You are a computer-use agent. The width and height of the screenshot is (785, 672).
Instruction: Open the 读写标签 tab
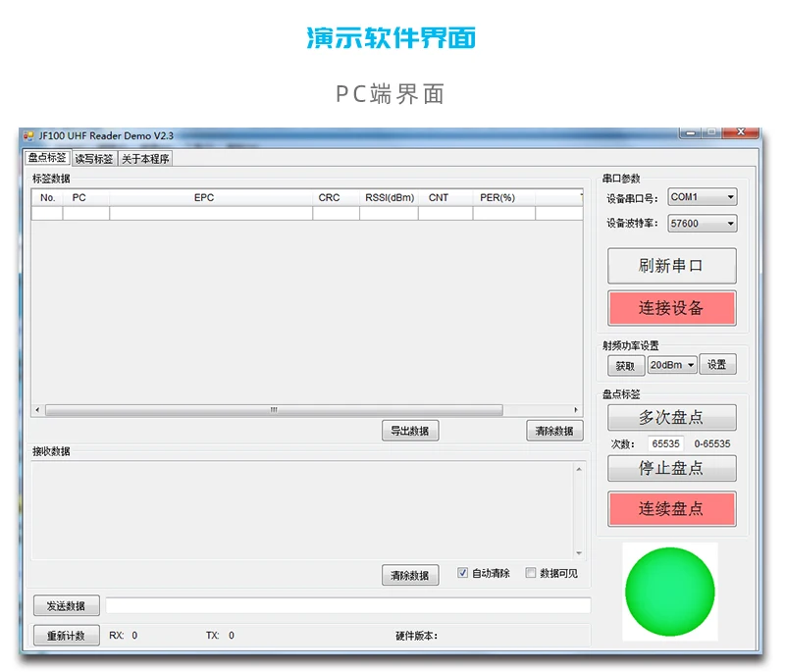(94, 159)
